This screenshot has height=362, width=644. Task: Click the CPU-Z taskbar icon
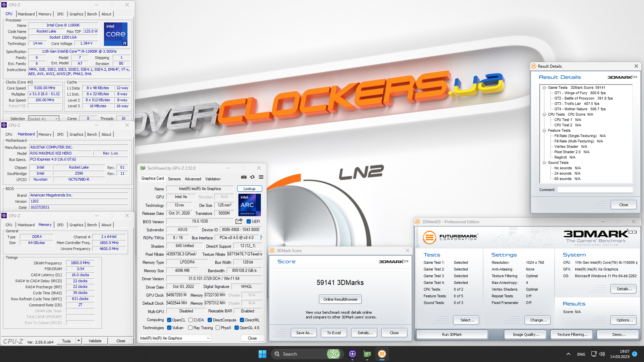tap(352, 354)
